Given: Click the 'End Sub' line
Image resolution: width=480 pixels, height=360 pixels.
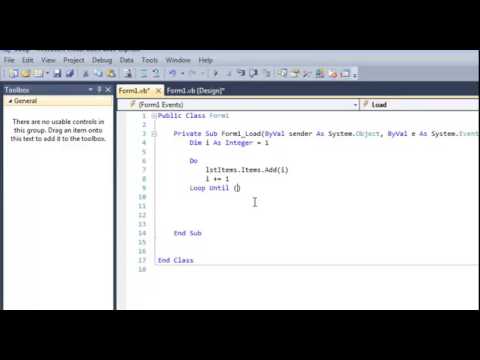Looking at the screenshot, I should 188,233.
